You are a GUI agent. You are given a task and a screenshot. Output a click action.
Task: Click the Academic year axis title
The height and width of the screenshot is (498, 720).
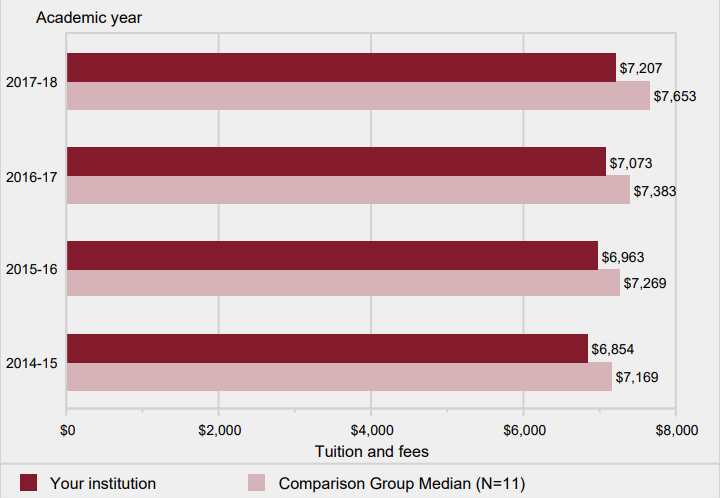point(89,18)
